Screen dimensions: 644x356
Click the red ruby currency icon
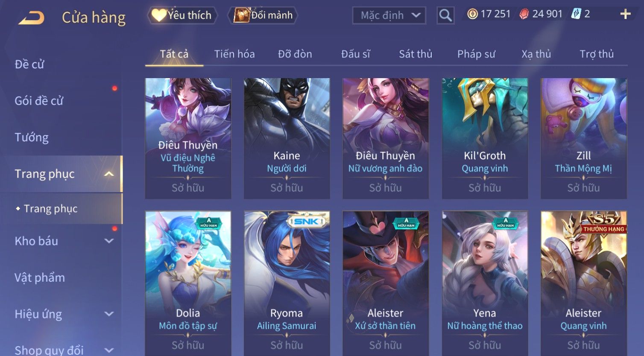coord(524,14)
